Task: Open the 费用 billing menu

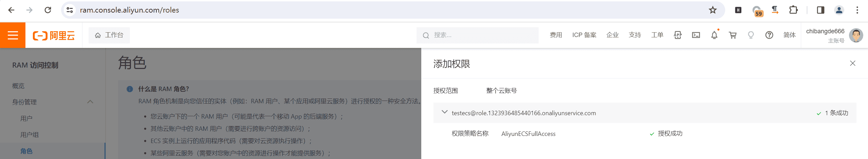Action: point(556,35)
